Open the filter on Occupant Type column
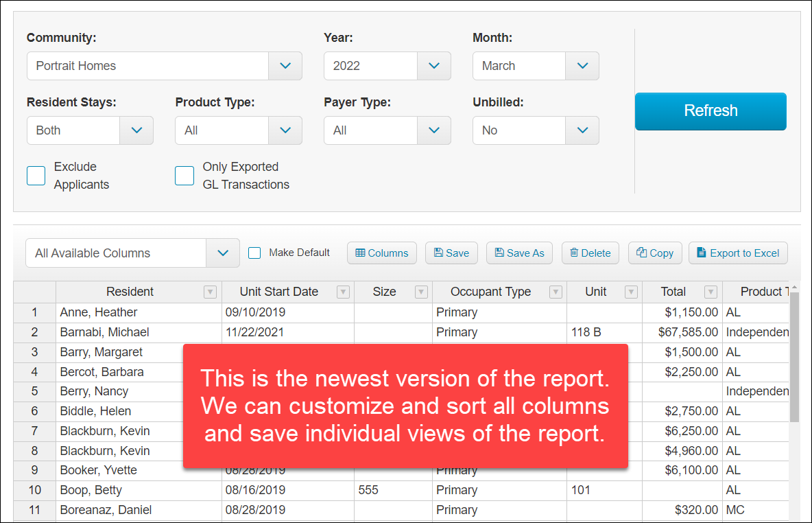Screen dimensions: 812x523 coord(556,292)
